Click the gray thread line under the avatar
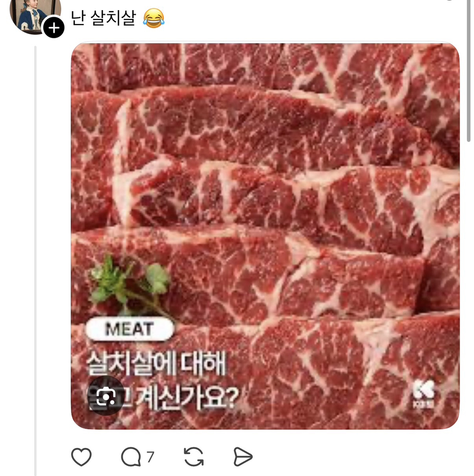This screenshot has width=474, height=476. coord(36,232)
